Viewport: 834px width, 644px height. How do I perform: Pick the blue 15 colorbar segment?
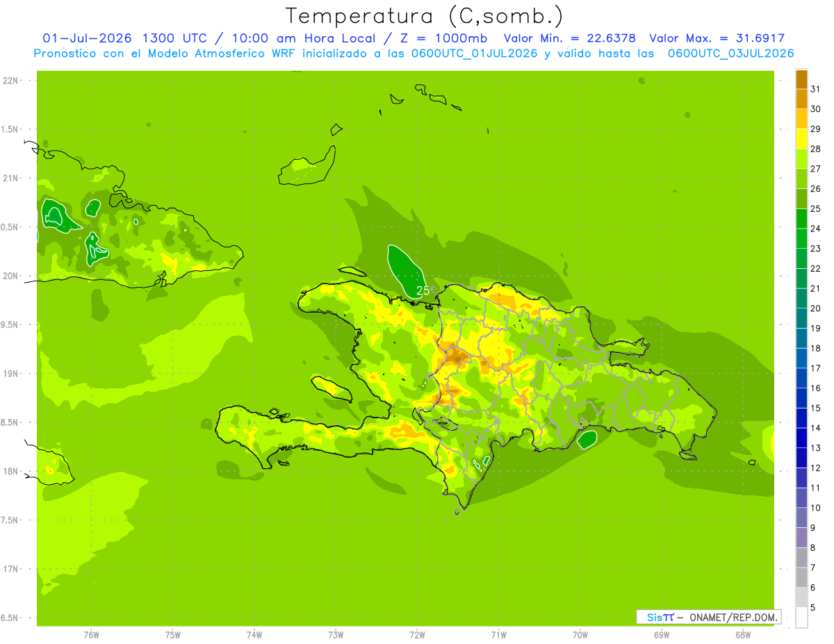point(801,398)
